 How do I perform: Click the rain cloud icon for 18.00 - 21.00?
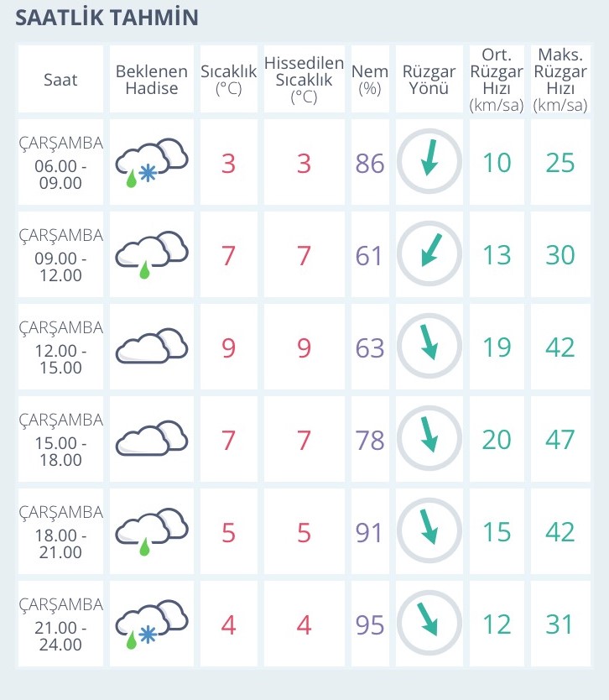tap(152, 531)
